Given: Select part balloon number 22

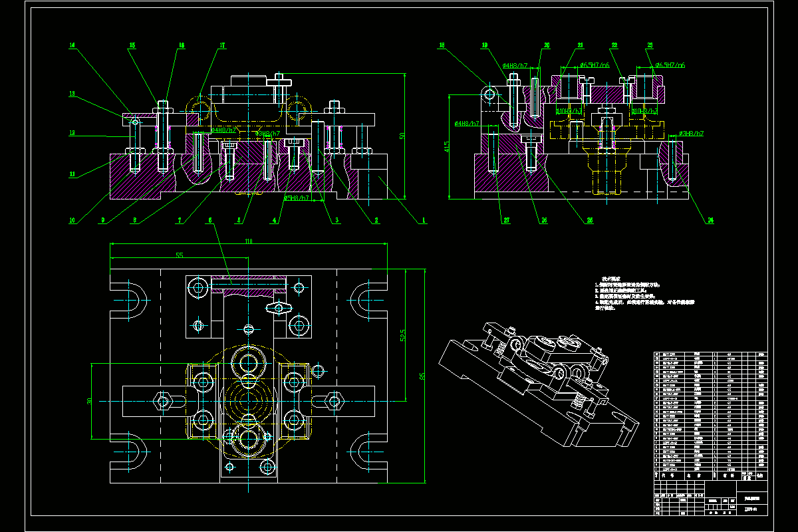Looking at the screenshot, I should [614, 46].
